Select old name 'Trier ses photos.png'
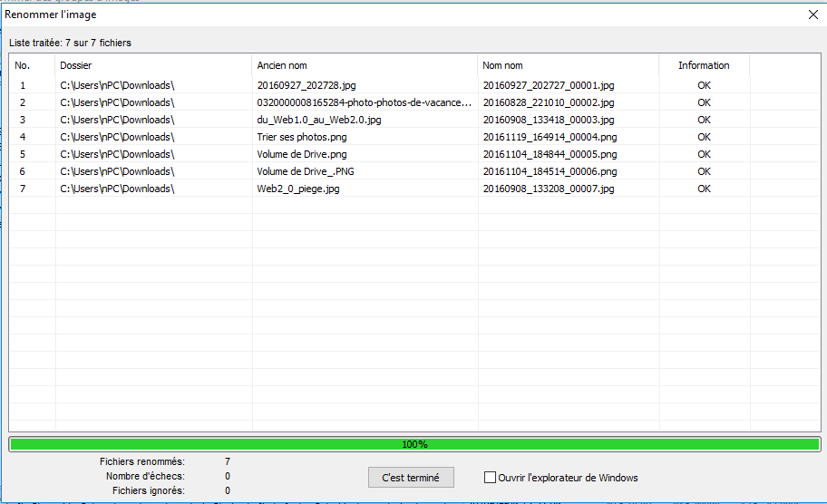This screenshot has height=504, width=827. pos(302,137)
